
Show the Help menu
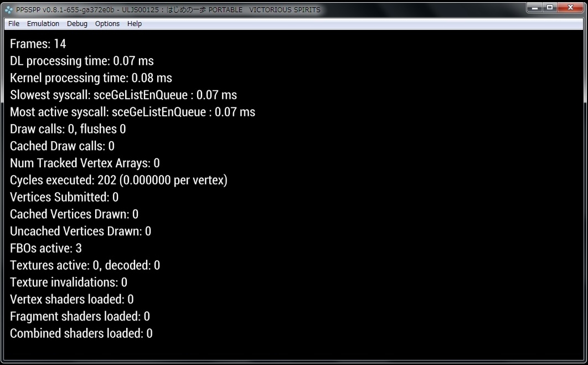[135, 24]
